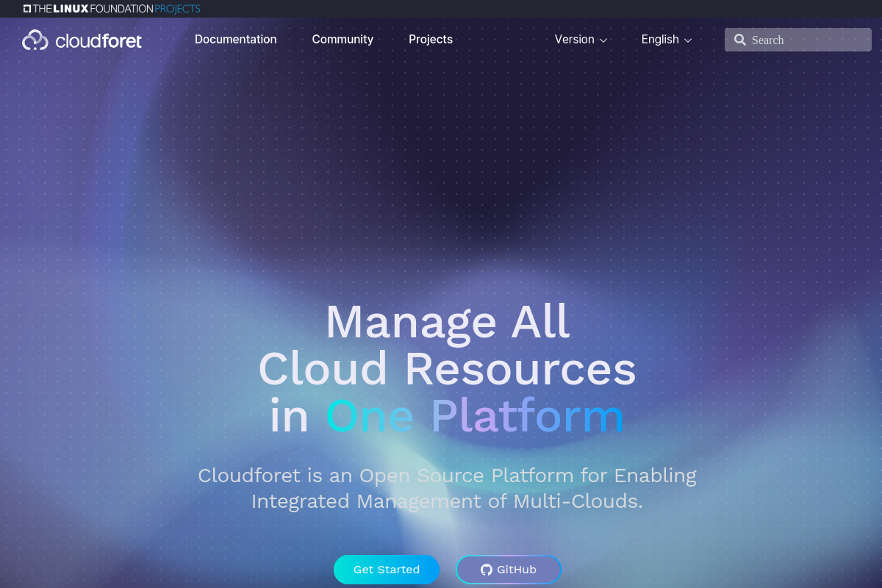Click the Get Started button
The image size is (882, 588).
point(387,570)
